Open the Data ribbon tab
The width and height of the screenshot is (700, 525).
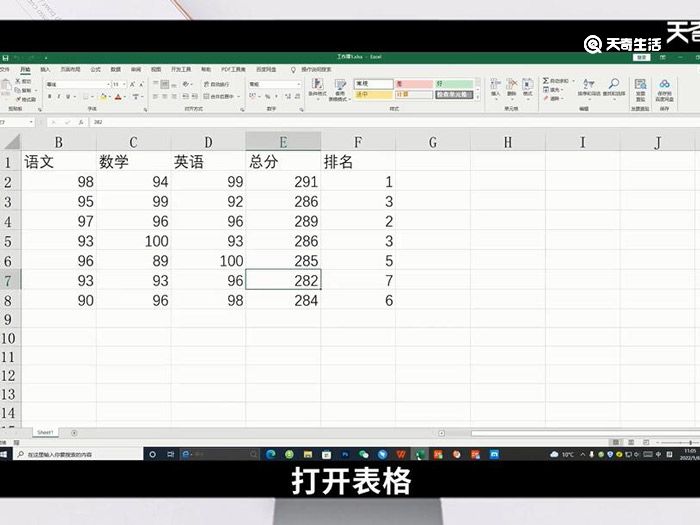tap(116, 70)
